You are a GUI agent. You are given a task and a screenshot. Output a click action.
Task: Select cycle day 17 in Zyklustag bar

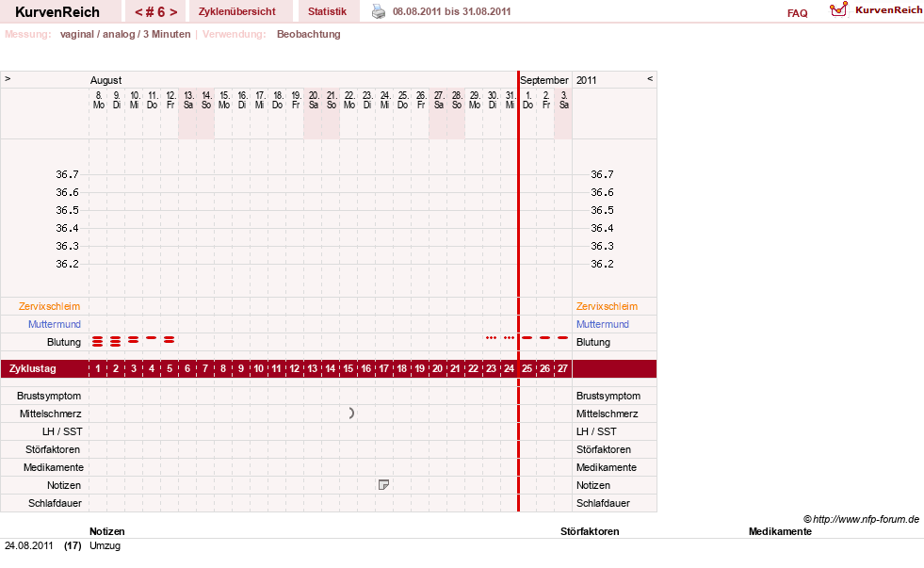383,369
